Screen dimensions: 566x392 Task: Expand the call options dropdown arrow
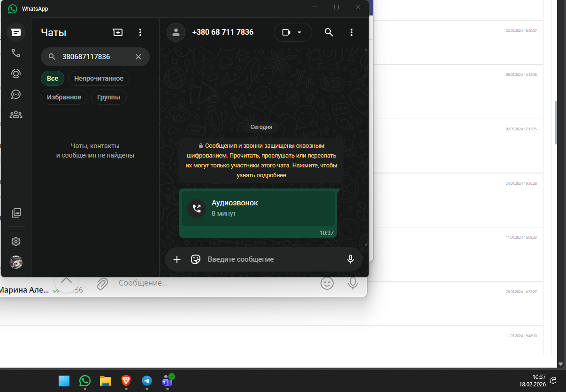299,32
